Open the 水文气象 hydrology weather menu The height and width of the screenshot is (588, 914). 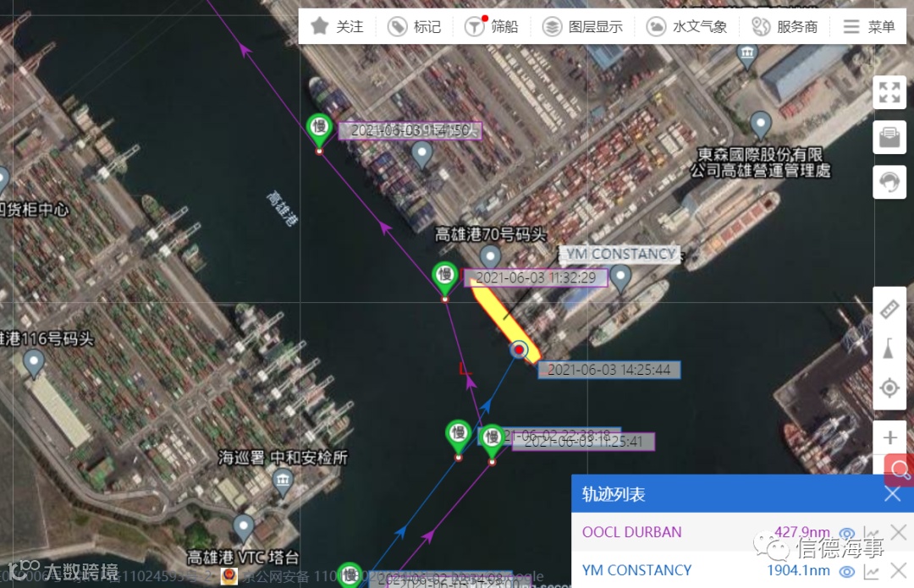click(686, 27)
